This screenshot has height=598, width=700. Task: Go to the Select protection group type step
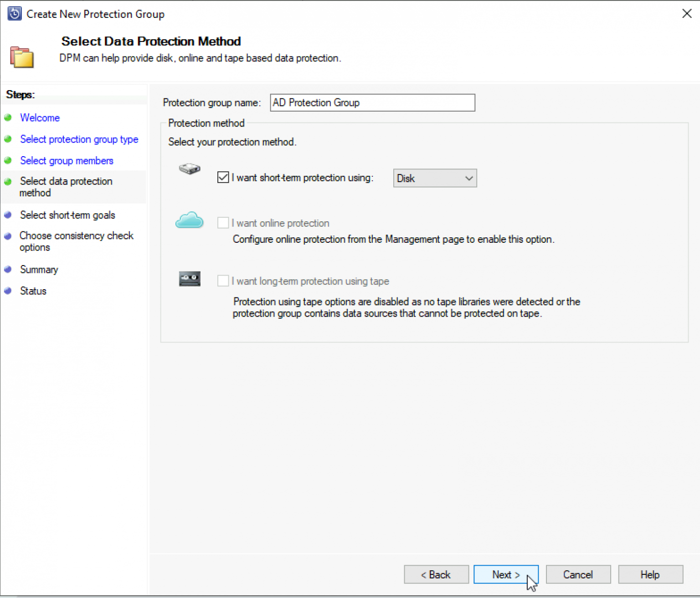click(x=79, y=139)
